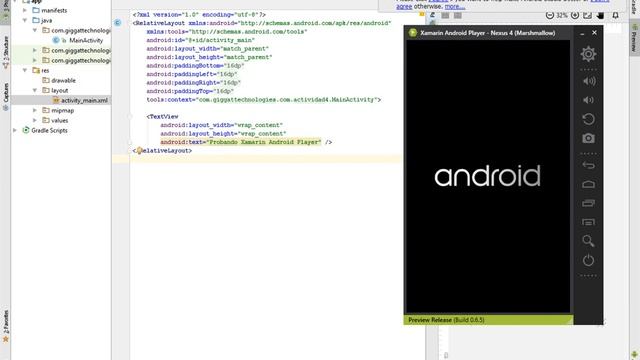This screenshot has height=360, width=640.
Task: Click the tools:context MainActivity line
Action: tap(264, 100)
